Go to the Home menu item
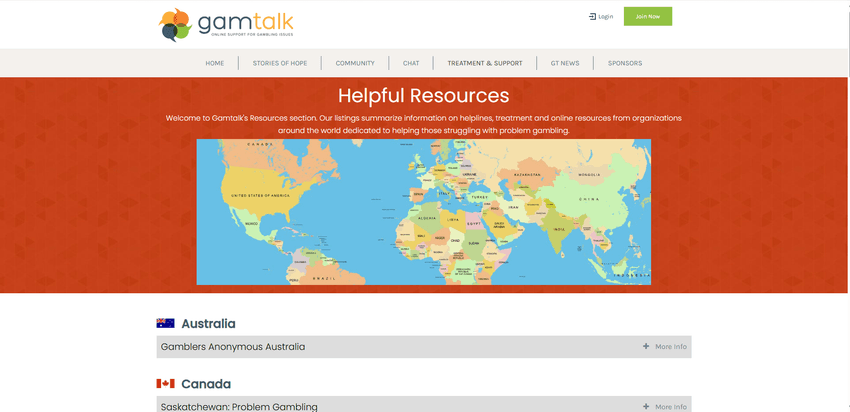This screenshot has width=850, height=412. (215, 63)
